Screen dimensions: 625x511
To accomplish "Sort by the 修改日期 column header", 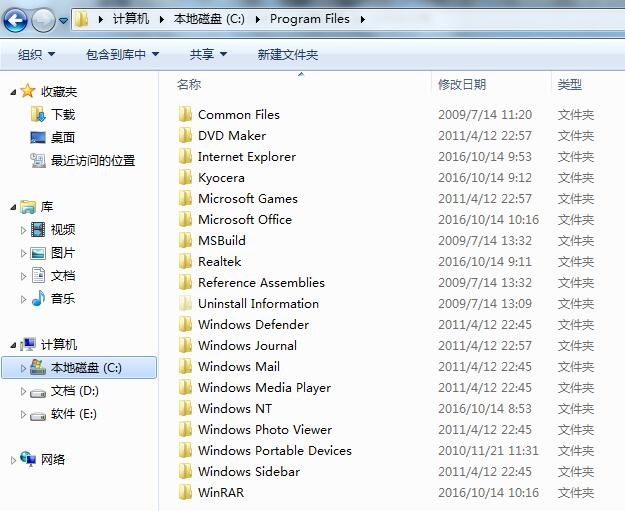I will pos(462,85).
